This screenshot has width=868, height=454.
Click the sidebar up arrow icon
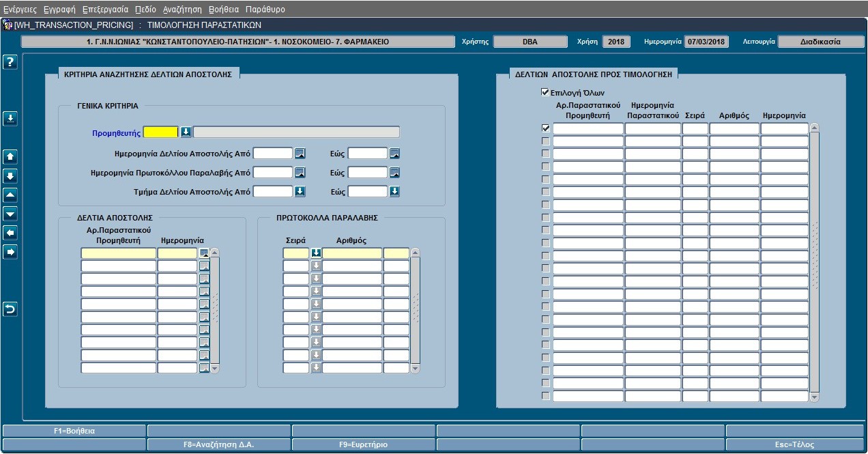10,157
